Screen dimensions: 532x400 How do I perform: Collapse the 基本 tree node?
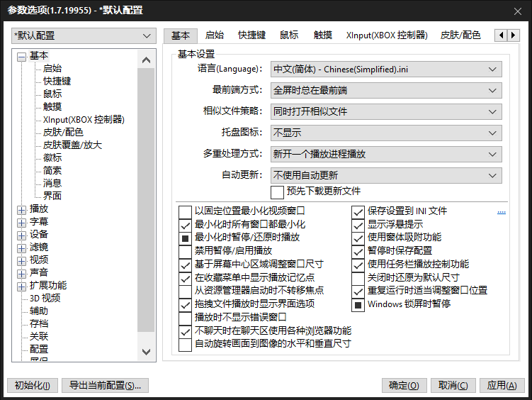pyautogui.click(x=21, y=56)
